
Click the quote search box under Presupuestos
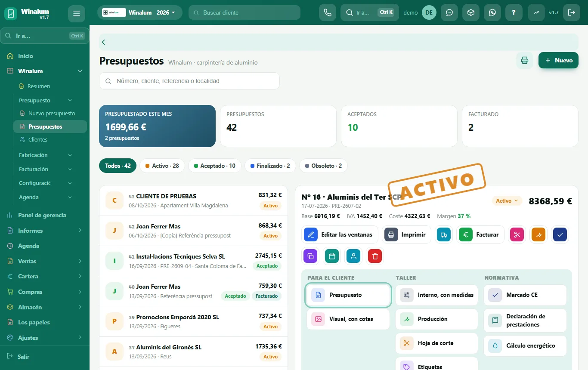[x=189, y=81]
